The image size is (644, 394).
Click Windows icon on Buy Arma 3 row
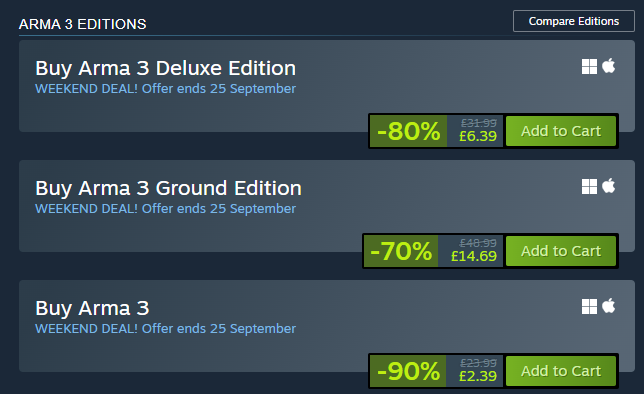589,306
